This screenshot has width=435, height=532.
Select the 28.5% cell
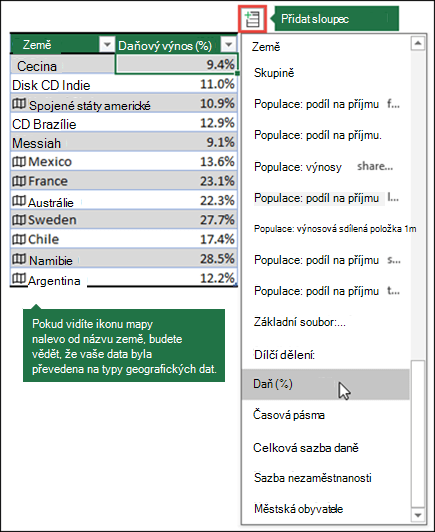click(176, 259)
